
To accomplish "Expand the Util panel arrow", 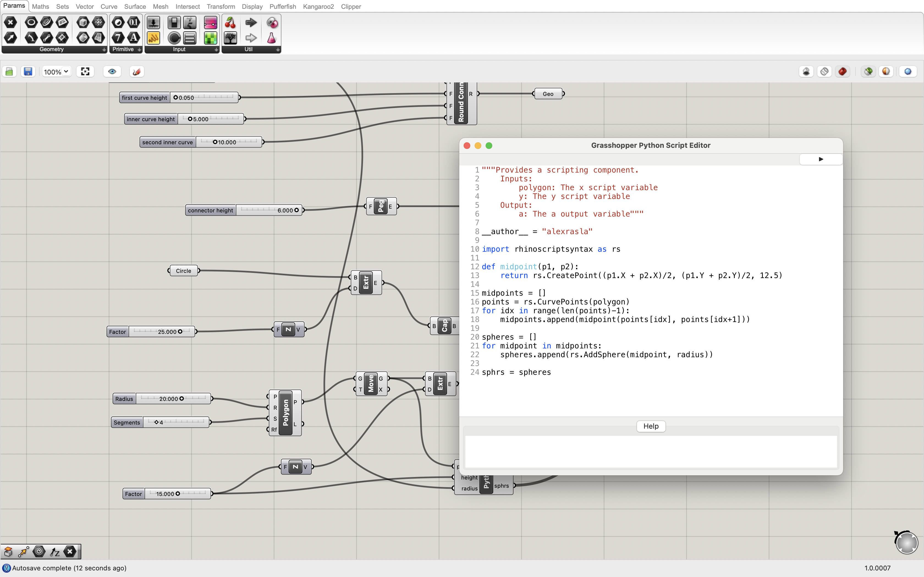I will pos(277,50).
